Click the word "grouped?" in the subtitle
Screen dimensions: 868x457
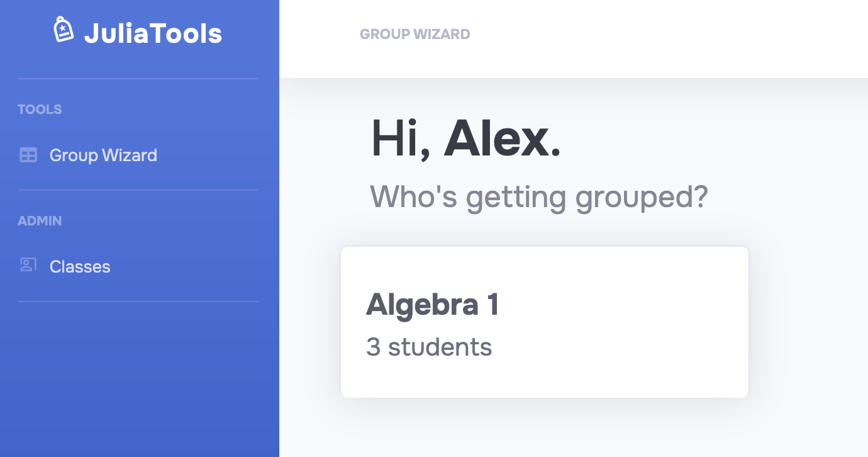click(642, 197)
